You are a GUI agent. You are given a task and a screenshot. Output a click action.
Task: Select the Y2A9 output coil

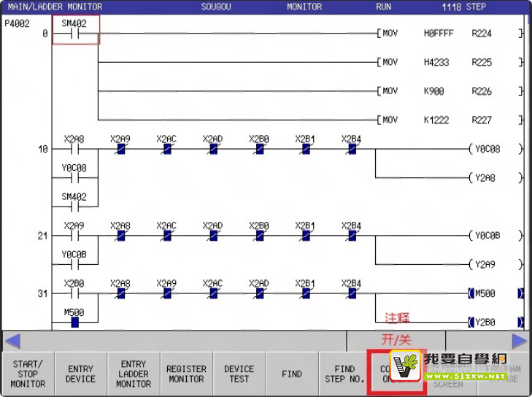pyautogui.click(x=487, y=264)
